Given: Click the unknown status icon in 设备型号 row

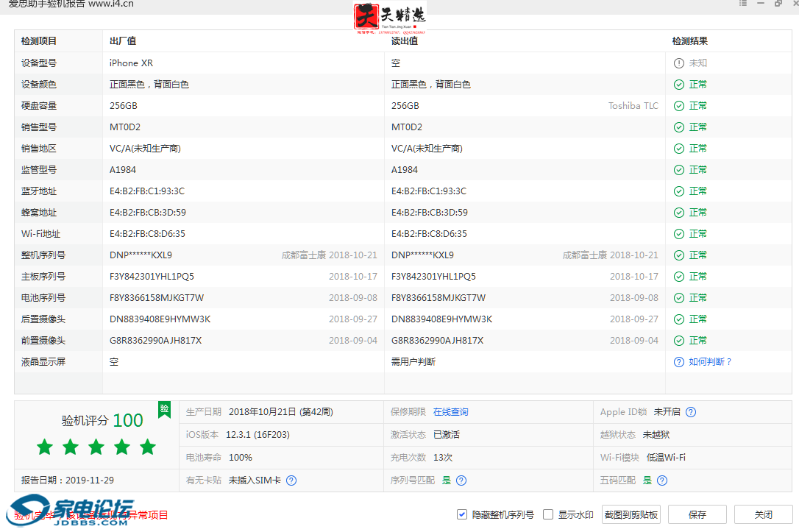Looking at the screenshot, I should (x=679, y=63).
